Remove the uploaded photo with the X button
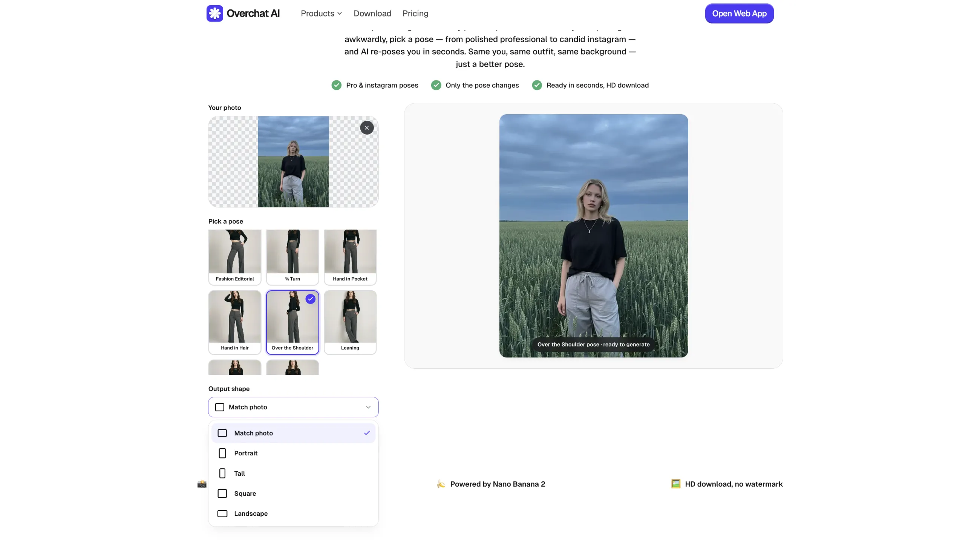980x541 pixels. (x=367, y=128)
